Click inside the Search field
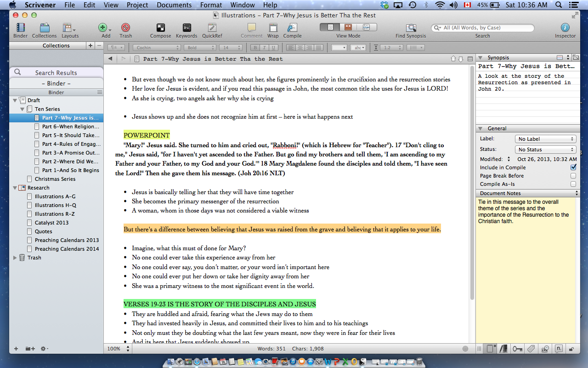The height and width of the screenshot is (368, 588). tap(482, 28)
